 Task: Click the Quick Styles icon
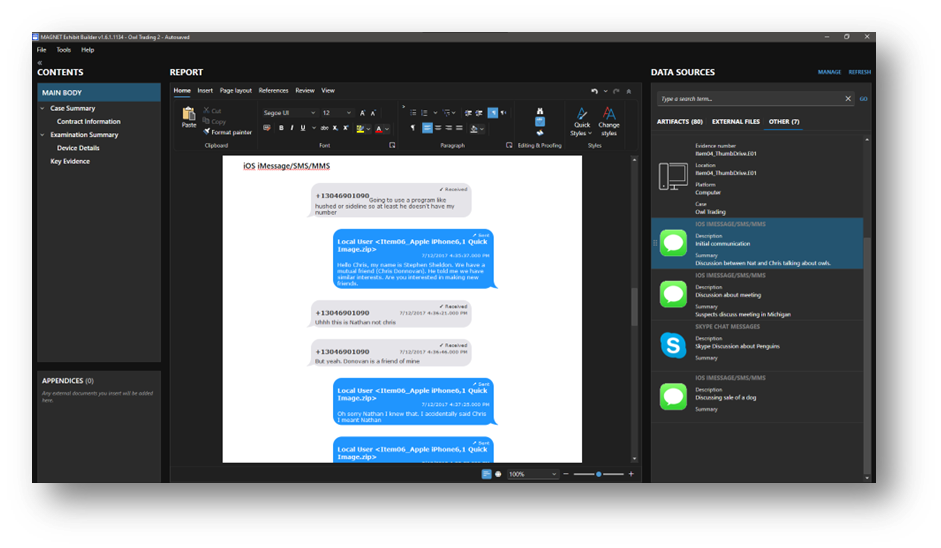(581, 122)
